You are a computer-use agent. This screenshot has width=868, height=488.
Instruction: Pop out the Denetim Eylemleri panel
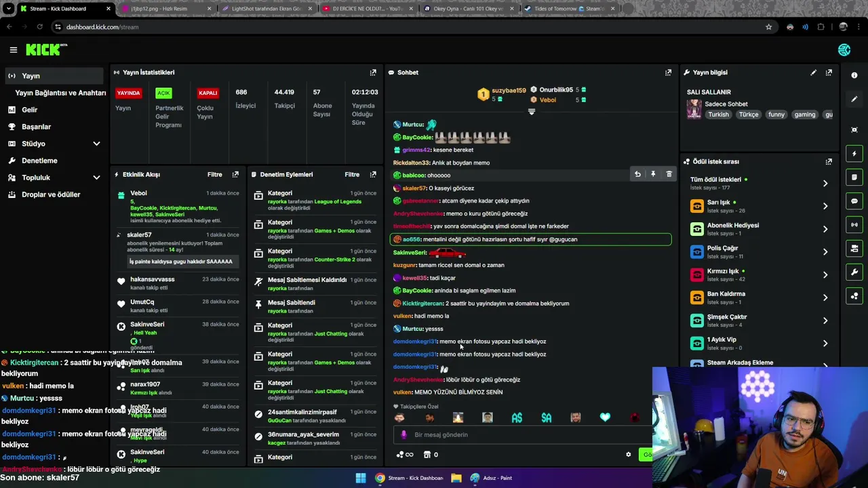373,175
